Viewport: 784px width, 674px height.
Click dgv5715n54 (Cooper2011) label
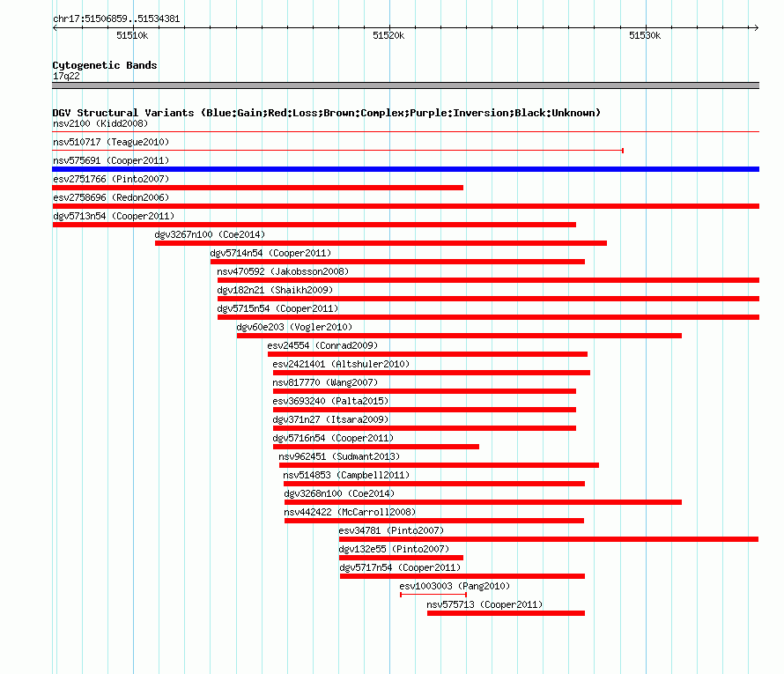[277, 308]
